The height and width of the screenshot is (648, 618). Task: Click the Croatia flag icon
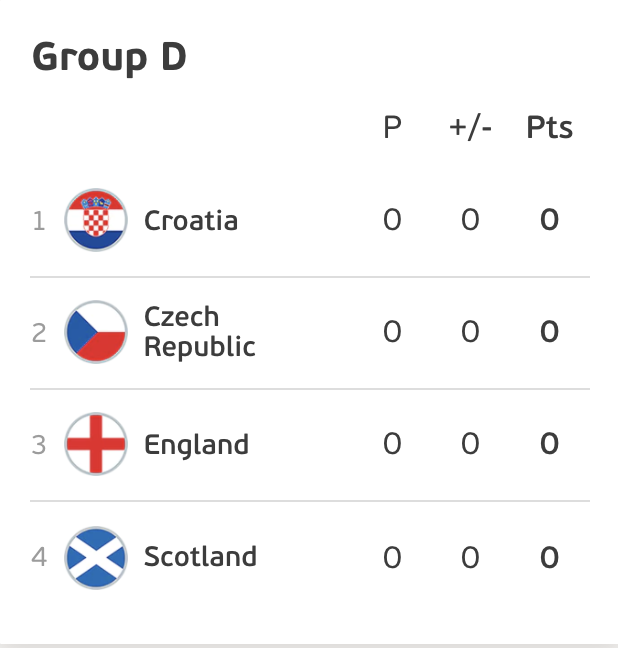point(96,220)
